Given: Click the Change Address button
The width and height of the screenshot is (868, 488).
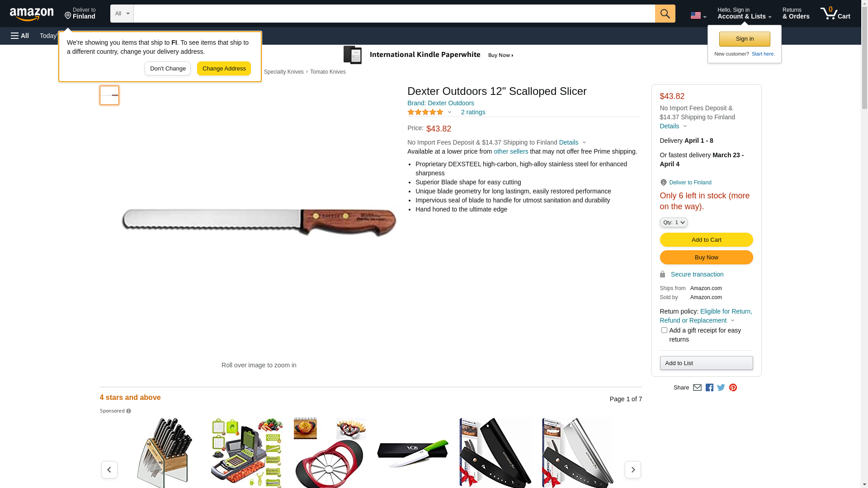Looking at the screenshot, I should (224, 69).
